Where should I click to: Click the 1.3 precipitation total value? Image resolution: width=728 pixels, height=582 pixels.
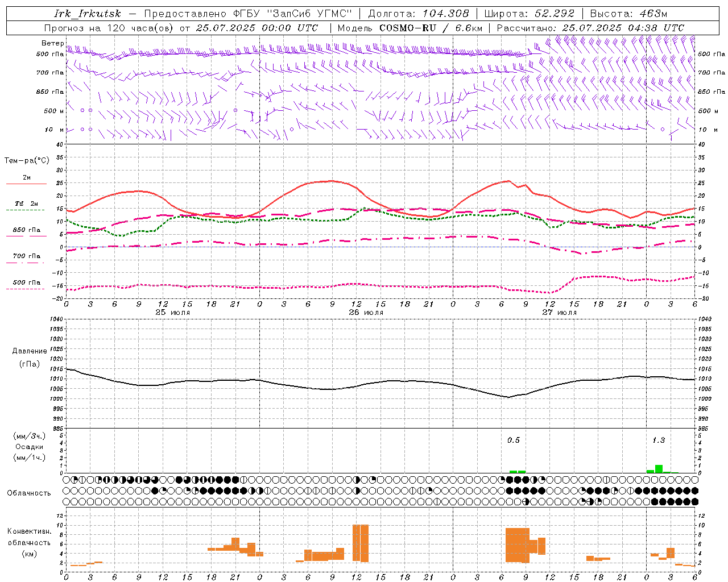(659, 440)
